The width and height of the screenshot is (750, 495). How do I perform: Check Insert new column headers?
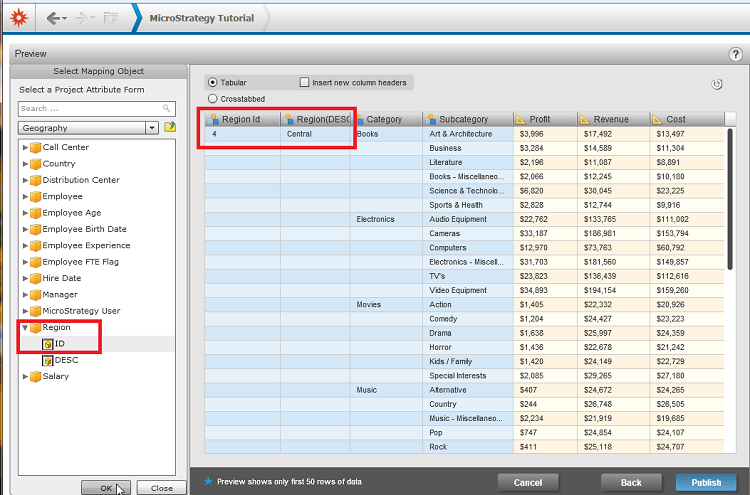point(304,82)
